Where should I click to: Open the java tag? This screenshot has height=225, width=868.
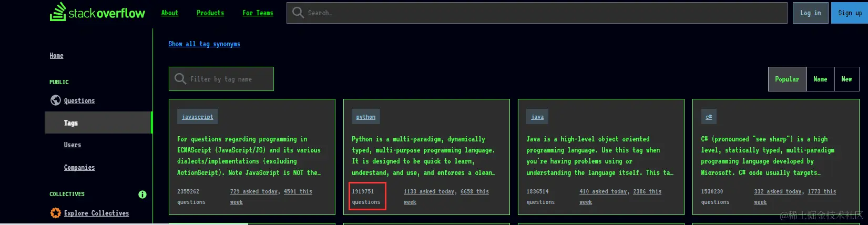click(x=537, y=117)
